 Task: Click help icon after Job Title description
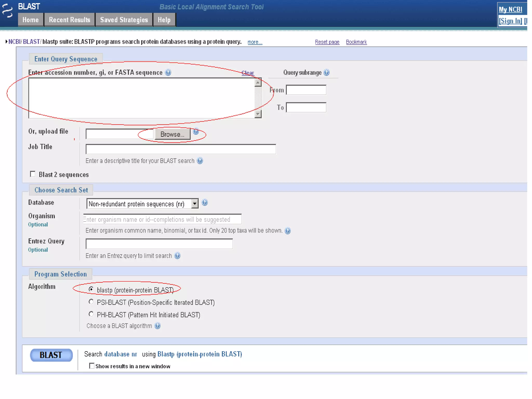200,161
